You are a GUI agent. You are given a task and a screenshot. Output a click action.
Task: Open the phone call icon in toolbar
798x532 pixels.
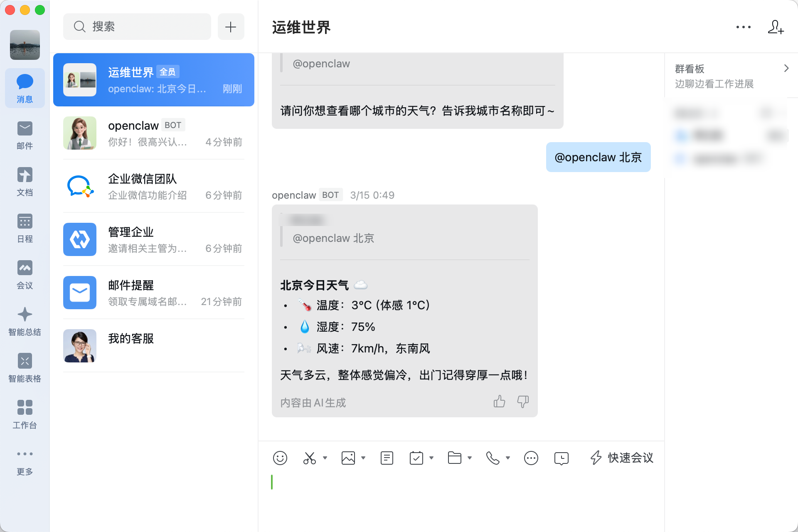point(493,458)
